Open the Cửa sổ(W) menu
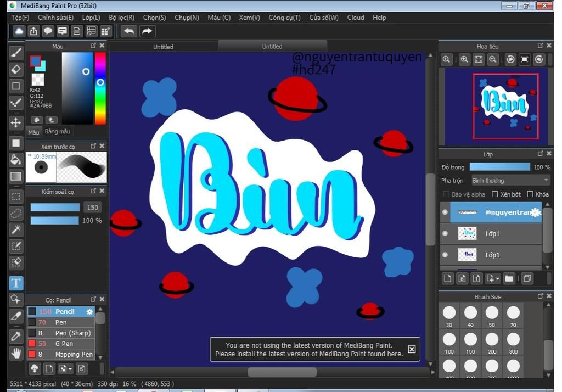Screen dimensions: 562x392 point(324,18)
